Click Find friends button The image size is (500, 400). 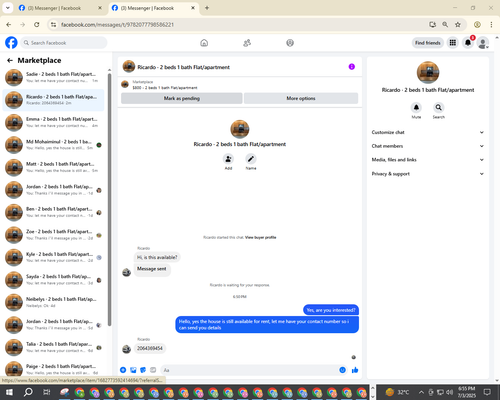(x=428, y=43)
